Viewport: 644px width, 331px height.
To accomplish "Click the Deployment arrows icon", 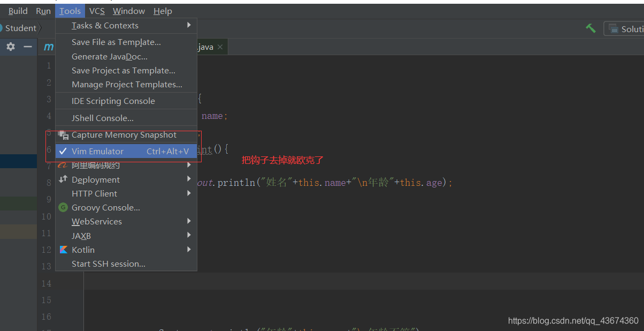I will [x=63, y=179].
